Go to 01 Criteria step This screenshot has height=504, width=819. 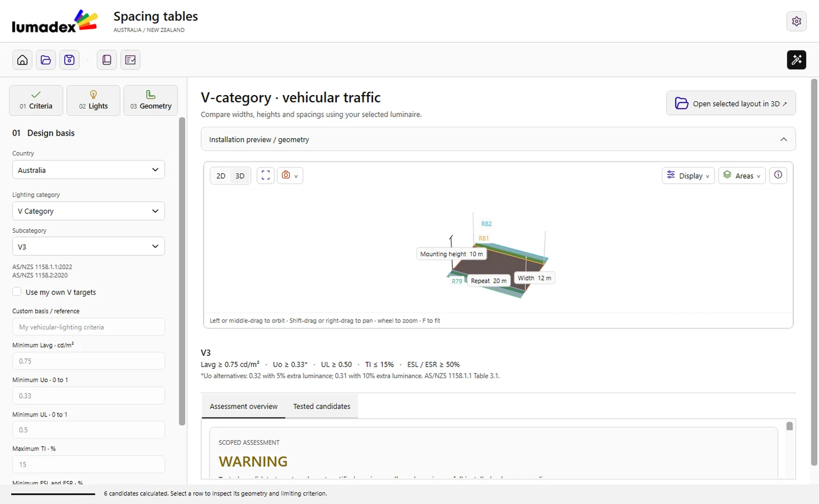[x=36, y=100]
